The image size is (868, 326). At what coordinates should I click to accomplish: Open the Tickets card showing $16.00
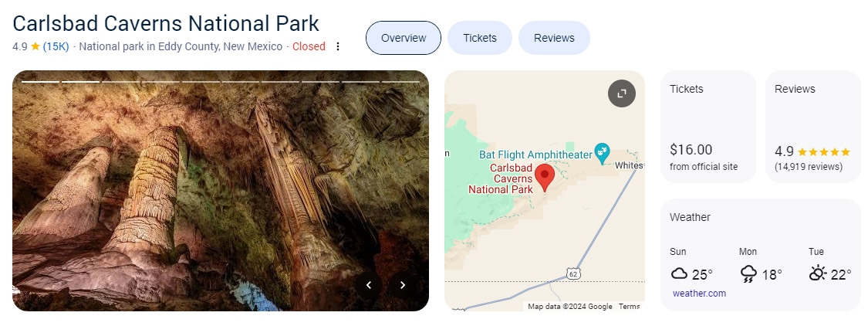coord(708,127)
